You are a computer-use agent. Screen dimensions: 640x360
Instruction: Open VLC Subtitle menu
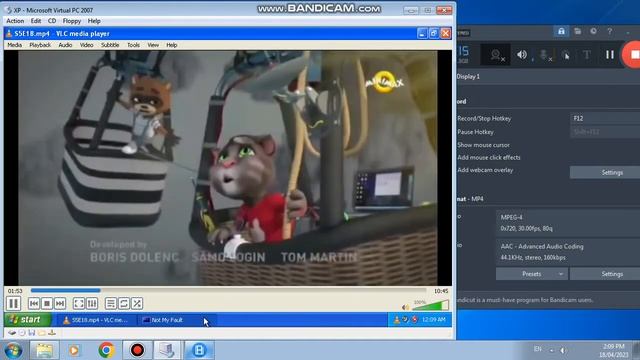tap(110, 45)
